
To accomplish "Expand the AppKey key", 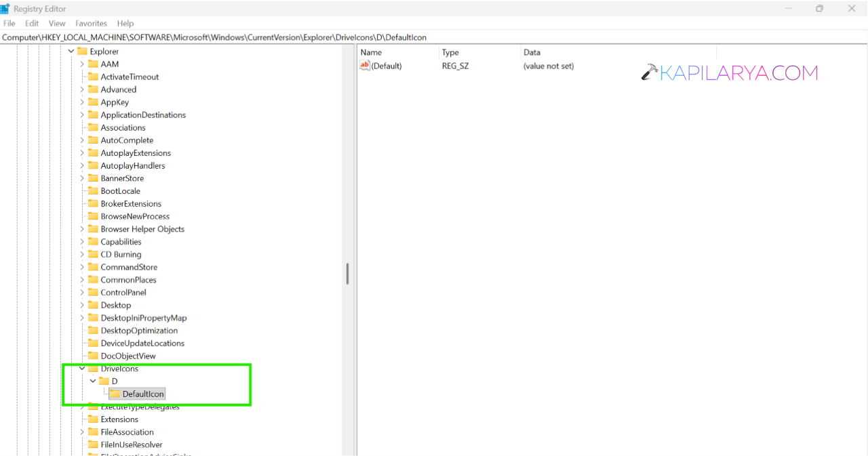I will point(82,102).
